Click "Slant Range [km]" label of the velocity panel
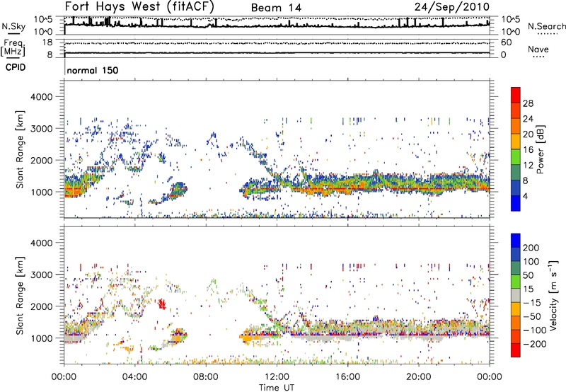Viewport: 566px width, 392px height. [20, 295]
